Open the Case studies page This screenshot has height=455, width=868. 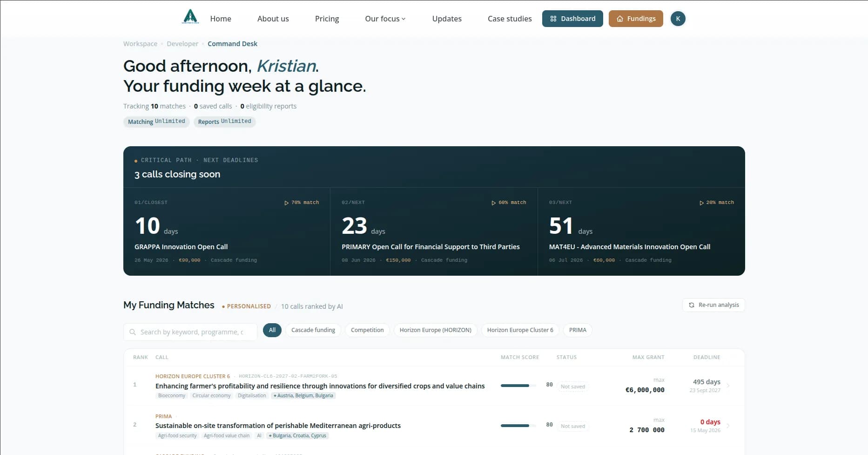510,19
